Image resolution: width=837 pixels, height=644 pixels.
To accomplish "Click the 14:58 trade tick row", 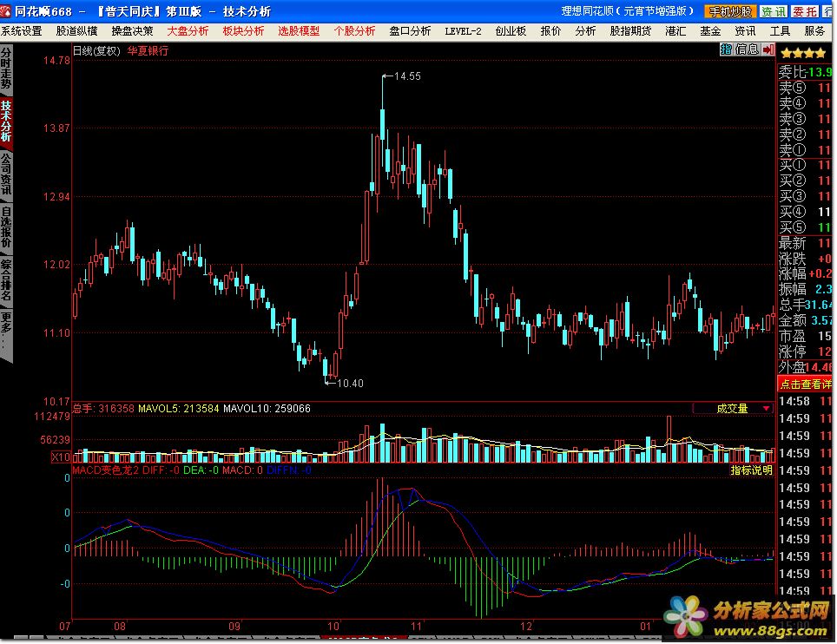I will tap(805, 401).
